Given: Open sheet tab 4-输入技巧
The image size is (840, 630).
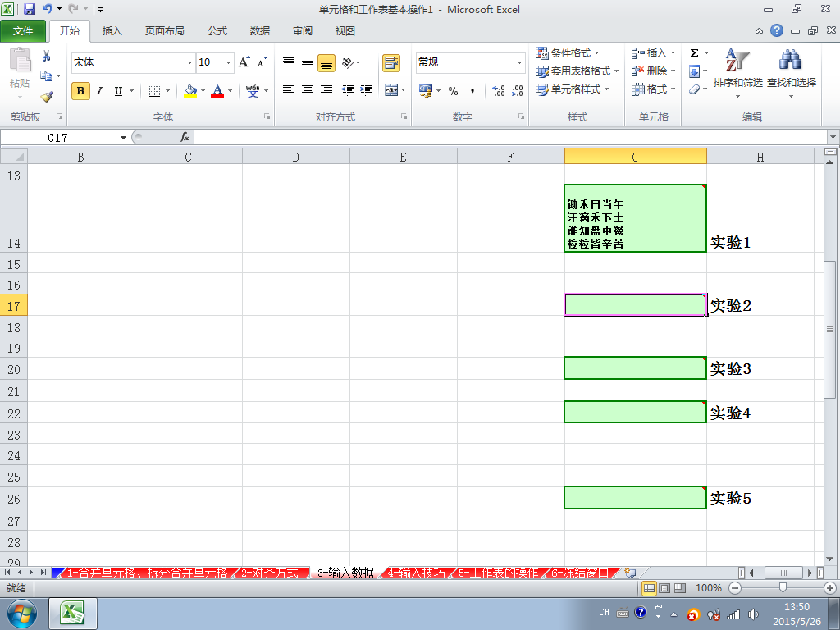Looking at the screenshot, I should (416, 573).
